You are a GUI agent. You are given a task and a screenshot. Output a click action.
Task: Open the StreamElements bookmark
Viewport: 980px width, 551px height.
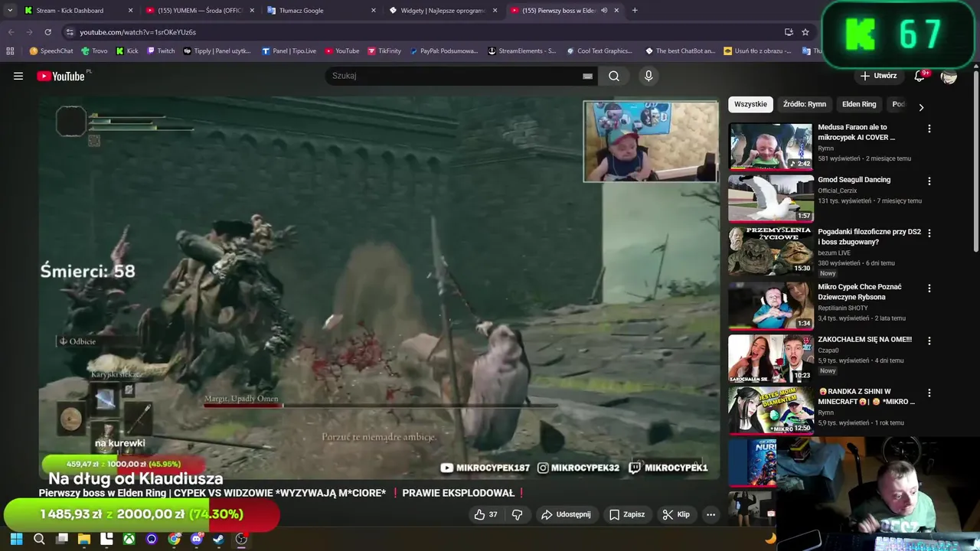(x=521, y=51)
